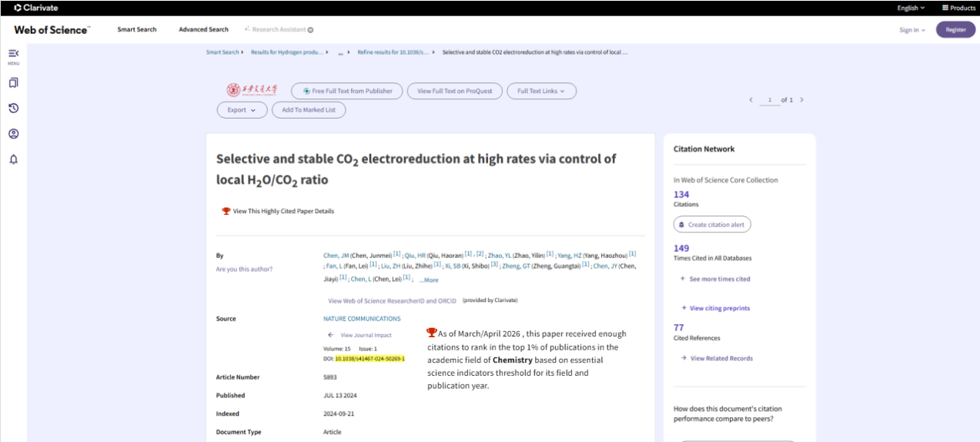
Task: Expand the left sidebar menu icon
Action: [x=13, y=55]
